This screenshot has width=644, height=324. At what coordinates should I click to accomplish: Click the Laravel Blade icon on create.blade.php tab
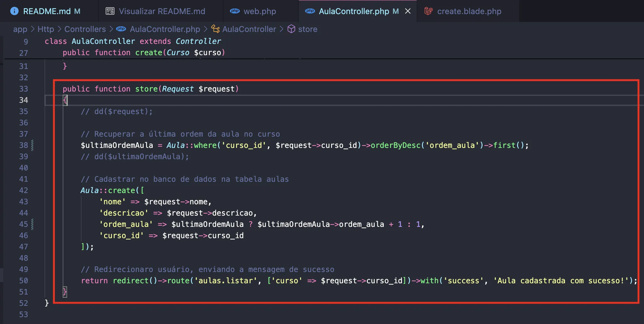[x=428, y=11]
